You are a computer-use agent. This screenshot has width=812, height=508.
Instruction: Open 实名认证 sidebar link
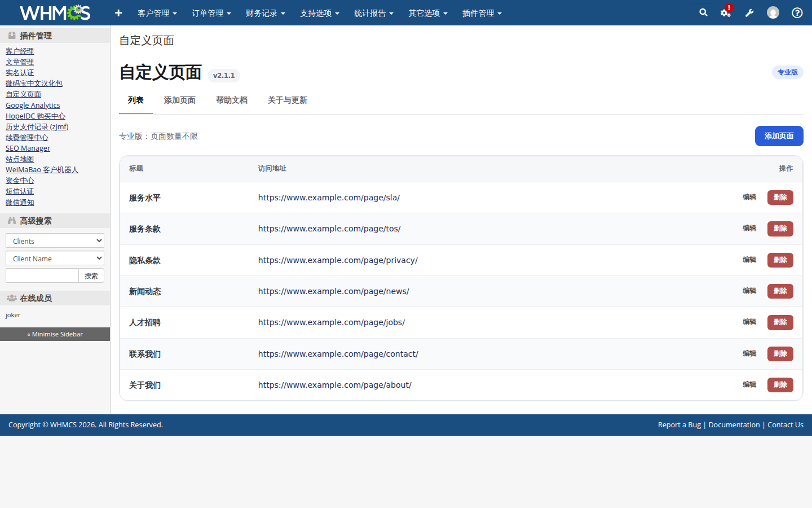(x=20, y=73)
